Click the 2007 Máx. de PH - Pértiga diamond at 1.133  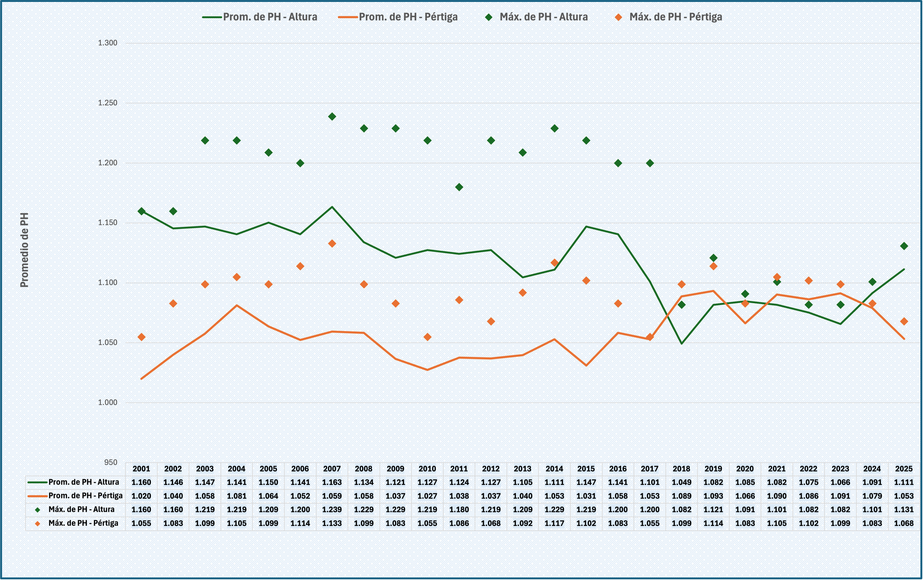coord(332,243)
